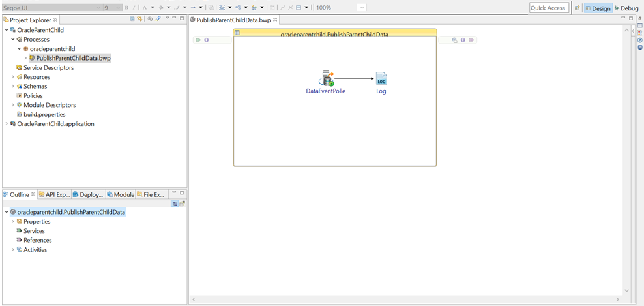
Task: Expand the Activities node in Outline
Action: pyautogui.click(x=13, y=249)
